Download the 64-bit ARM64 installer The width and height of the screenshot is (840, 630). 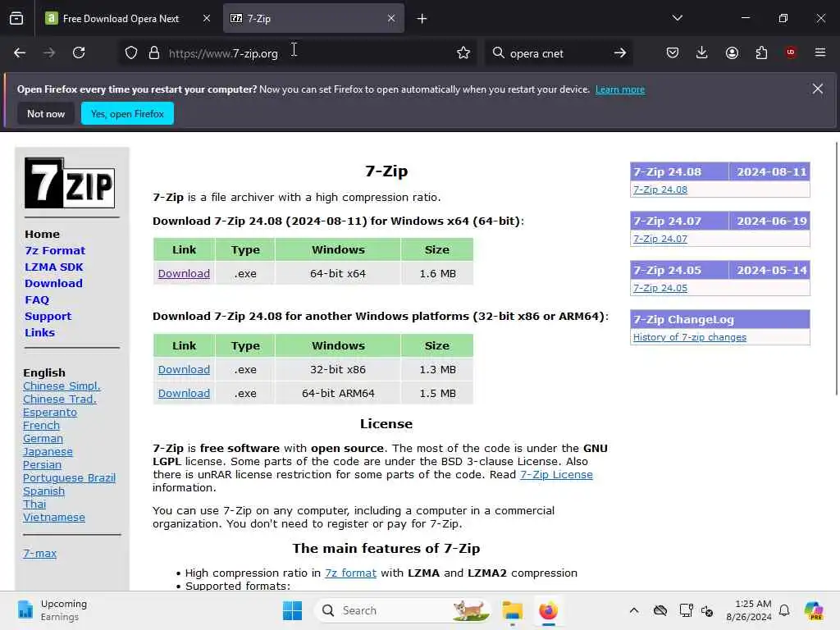coord(184,393)
